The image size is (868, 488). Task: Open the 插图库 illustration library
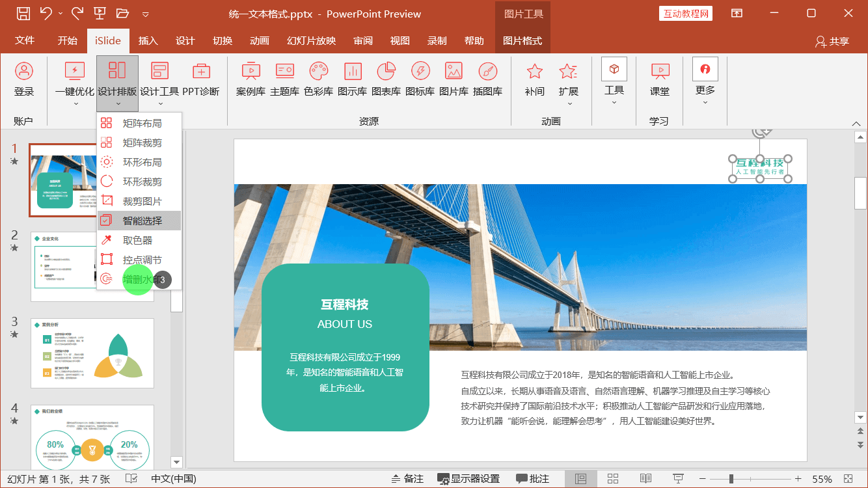[487, 79]
